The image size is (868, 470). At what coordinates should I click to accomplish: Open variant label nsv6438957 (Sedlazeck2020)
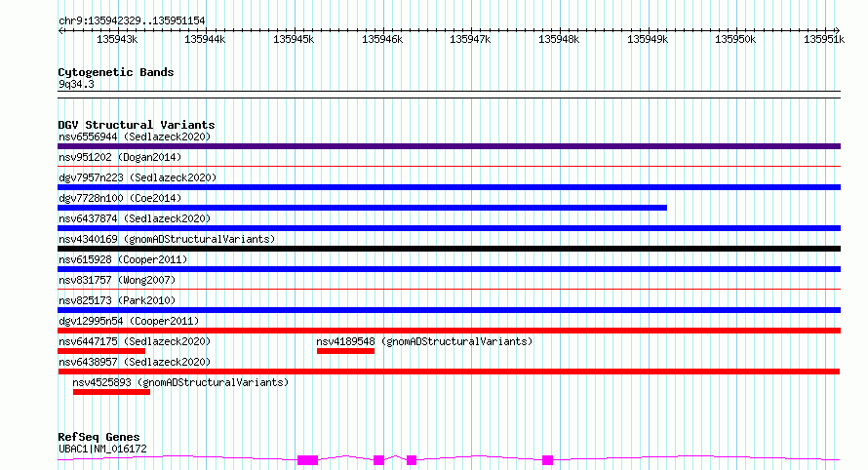click(x=135, y=362)
